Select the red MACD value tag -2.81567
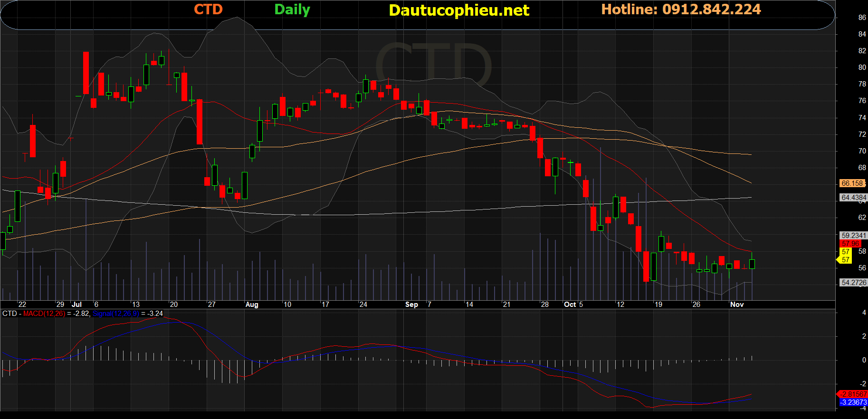868x419 pixels. point(853,394)
